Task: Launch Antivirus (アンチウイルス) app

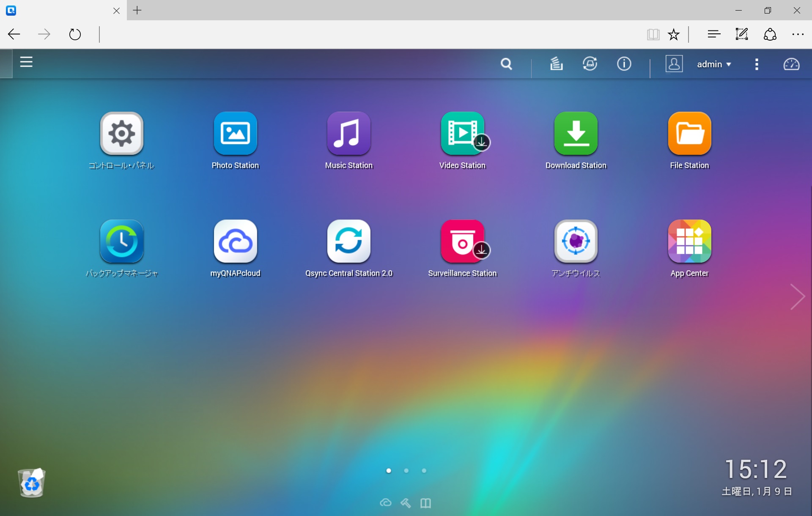Action: [x=576, y=241]
